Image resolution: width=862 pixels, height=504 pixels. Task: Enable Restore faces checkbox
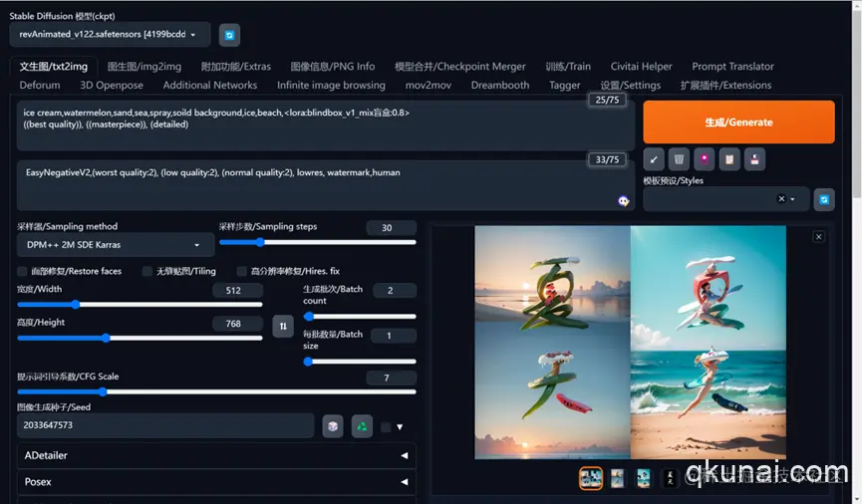pyautogui.click(x=22, y=271)
